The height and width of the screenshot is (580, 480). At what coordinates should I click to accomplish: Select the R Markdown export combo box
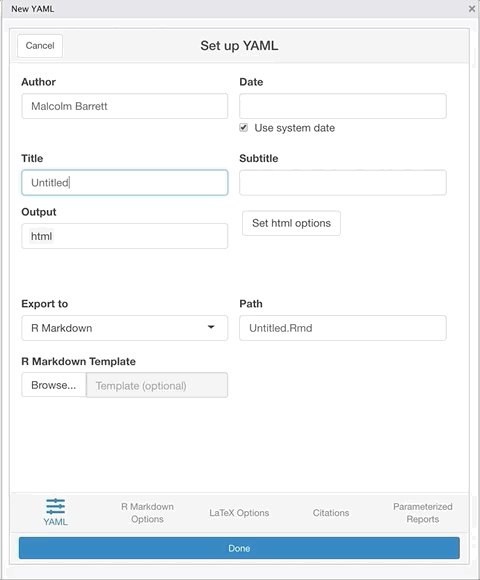[125, 328]
